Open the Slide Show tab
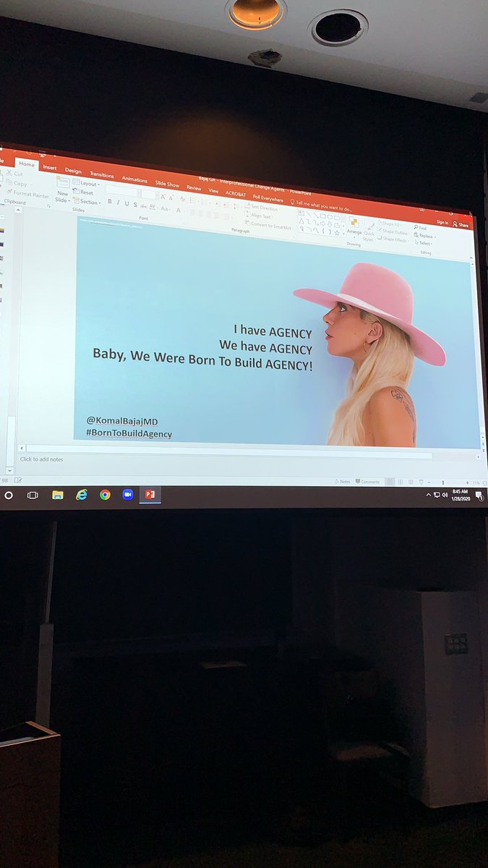 [x=167, y=184]
